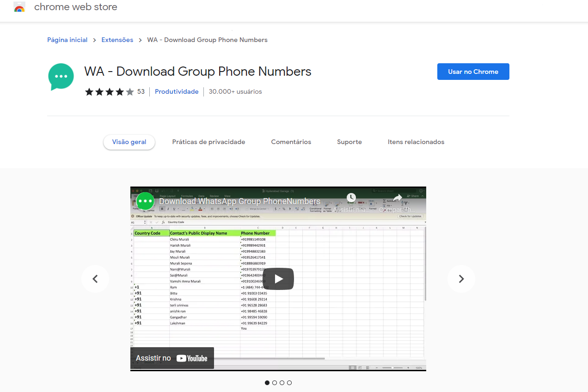Click the 'Check for Updates' button in video
Viewport: 588px width, 392px height.
[410, 216]
